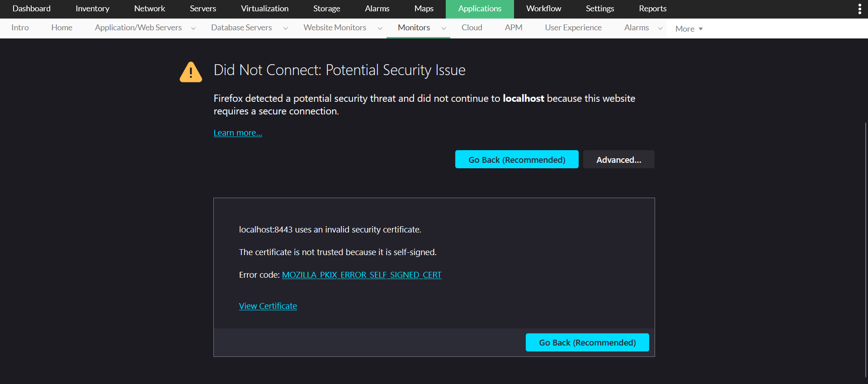Switch to the Virtualization tab
Viewport: 868px width, 384px height.
[264, 9]
